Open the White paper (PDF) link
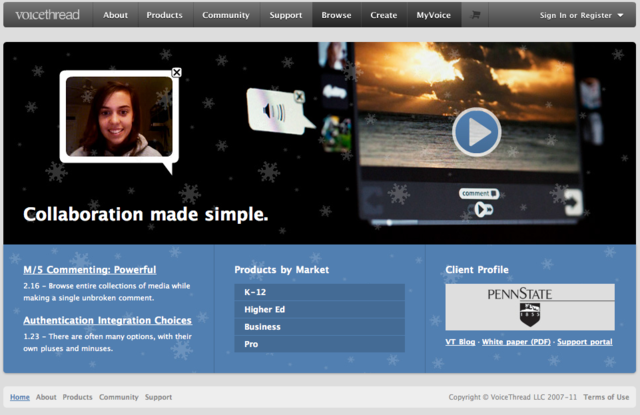 point(516,342)
